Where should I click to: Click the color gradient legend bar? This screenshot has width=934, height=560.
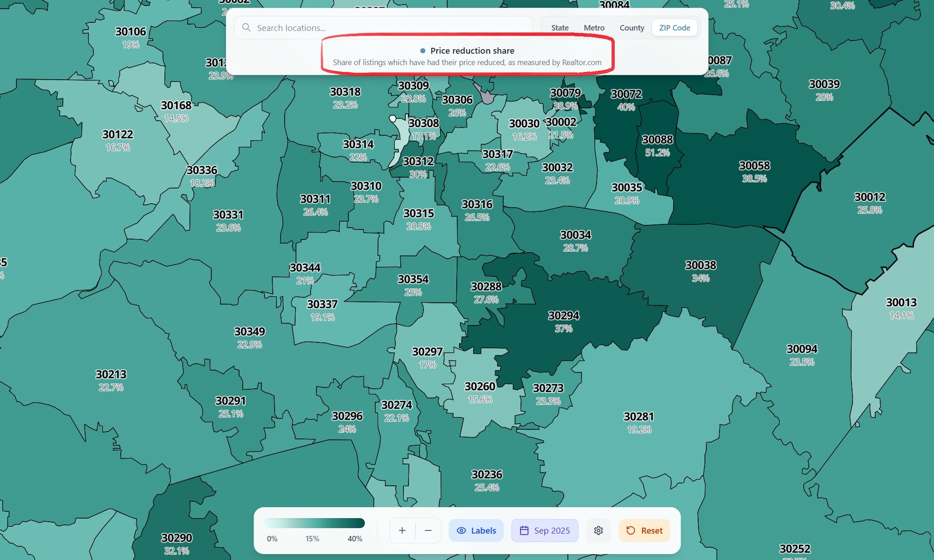(x=314, y=523)
